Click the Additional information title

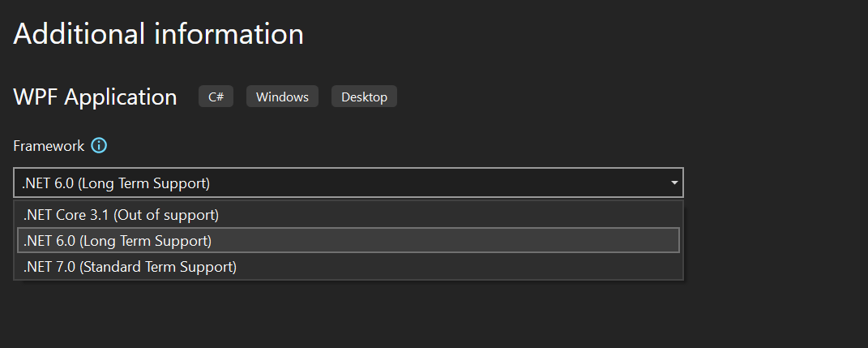[x=158, y=33]
